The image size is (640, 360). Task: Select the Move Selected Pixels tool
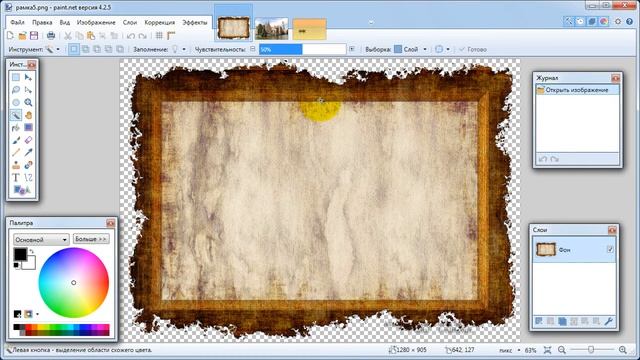28,77
